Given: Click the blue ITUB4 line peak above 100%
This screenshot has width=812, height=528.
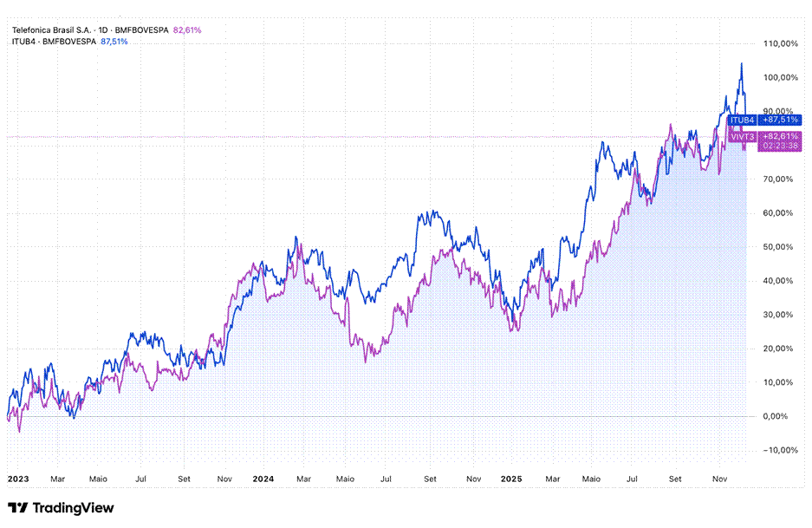Looking at the screenshot, I should click(741, 64).
